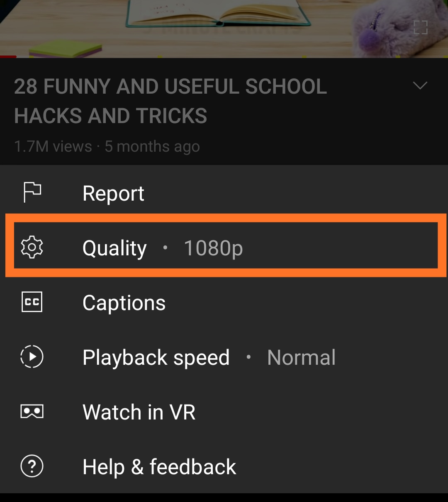Open the Captions menu option
The image size is (448, 502).
224,302
